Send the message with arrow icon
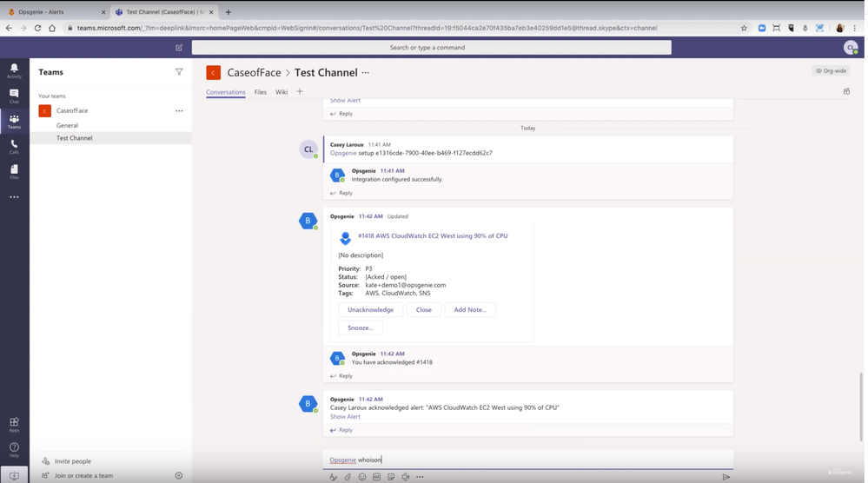 click(x=726, y=477)
